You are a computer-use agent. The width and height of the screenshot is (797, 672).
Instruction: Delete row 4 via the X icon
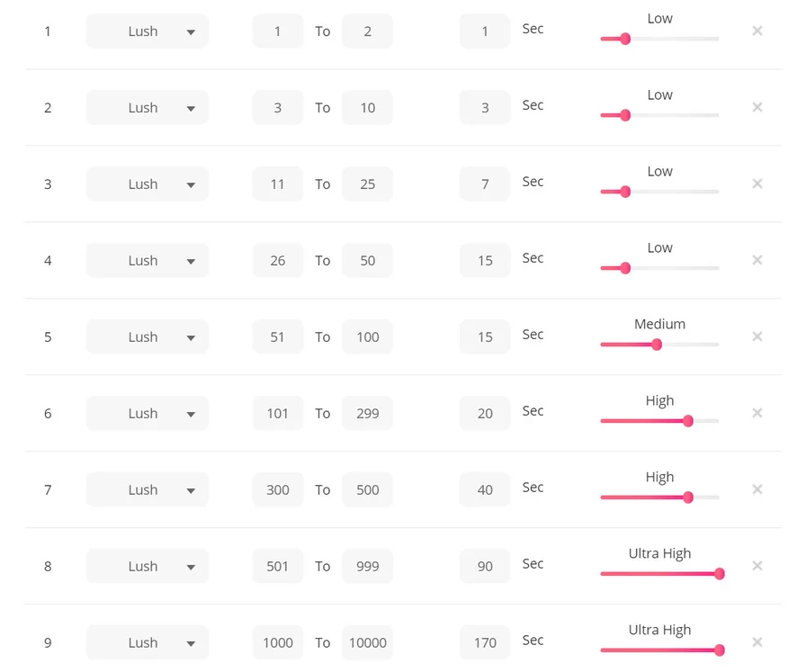757,260
